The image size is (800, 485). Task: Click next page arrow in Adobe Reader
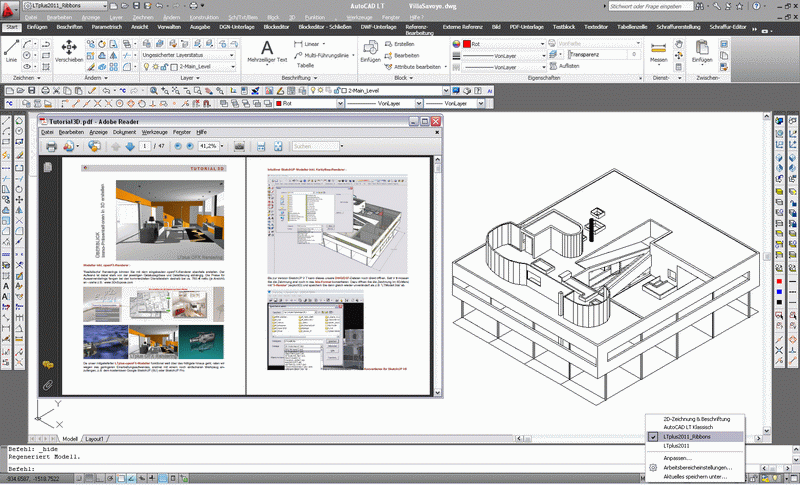130,146
